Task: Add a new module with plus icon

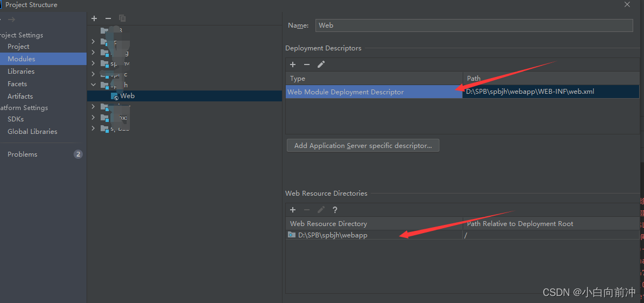Action: (94, 18)
